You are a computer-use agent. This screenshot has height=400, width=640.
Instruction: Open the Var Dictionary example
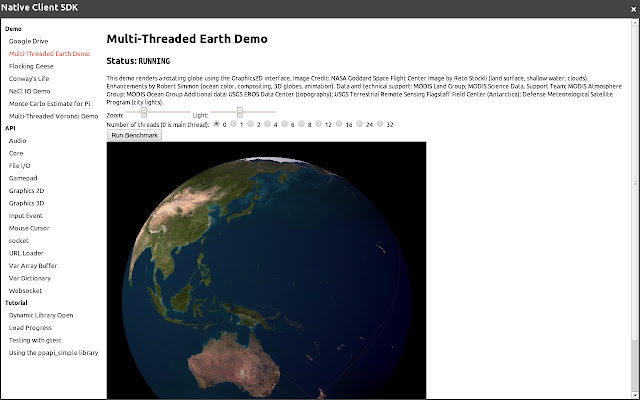click(x=30, y=278)
